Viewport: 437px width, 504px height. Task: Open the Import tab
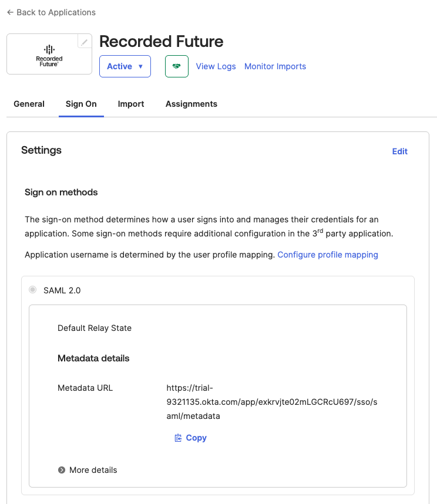click(x=131, y=104)
